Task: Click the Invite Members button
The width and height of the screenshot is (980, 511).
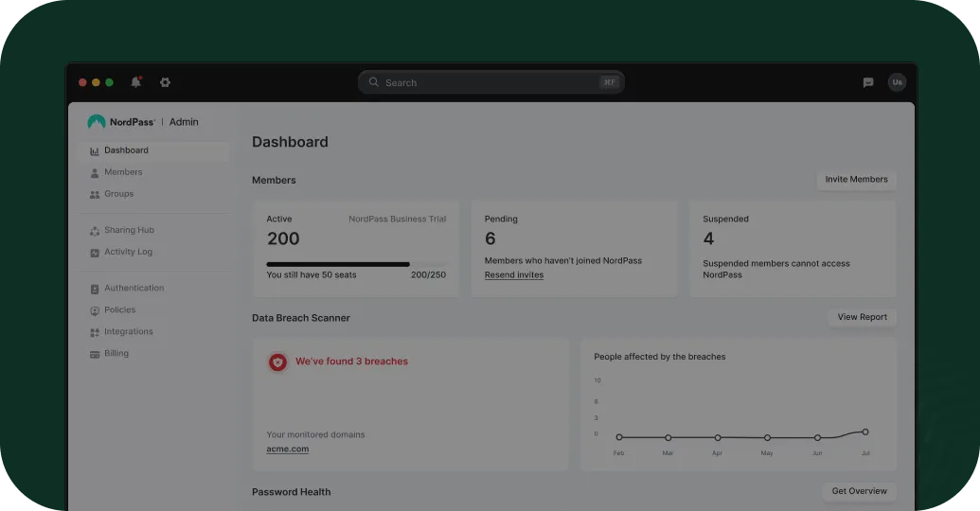Action: [856, 180]
